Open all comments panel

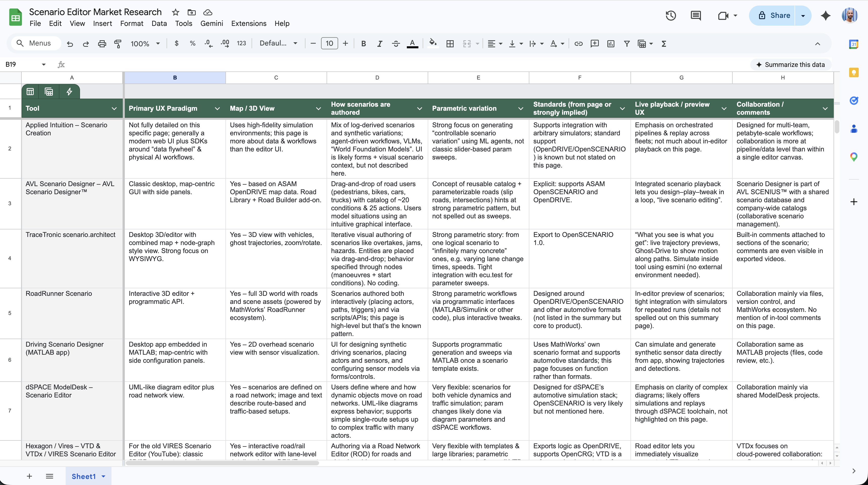[x=696, y=16]
